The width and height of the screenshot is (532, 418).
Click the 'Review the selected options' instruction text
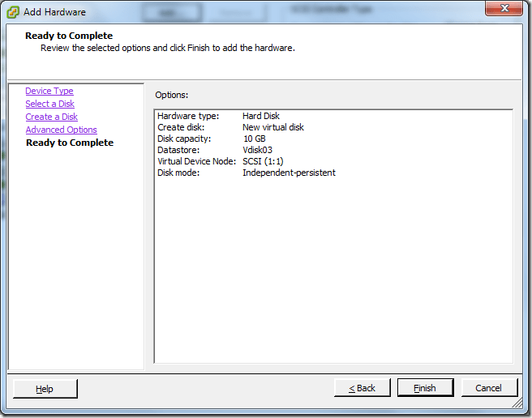click(168, 48)
